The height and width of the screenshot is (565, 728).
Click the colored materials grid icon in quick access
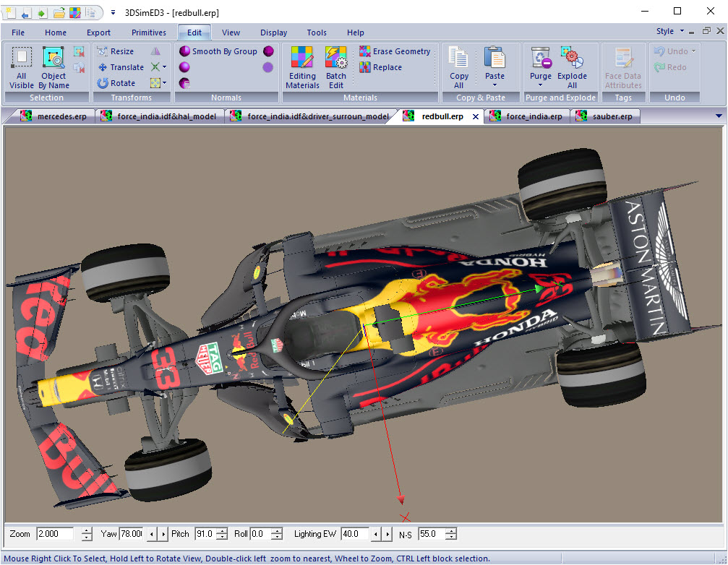coord(75,13)
